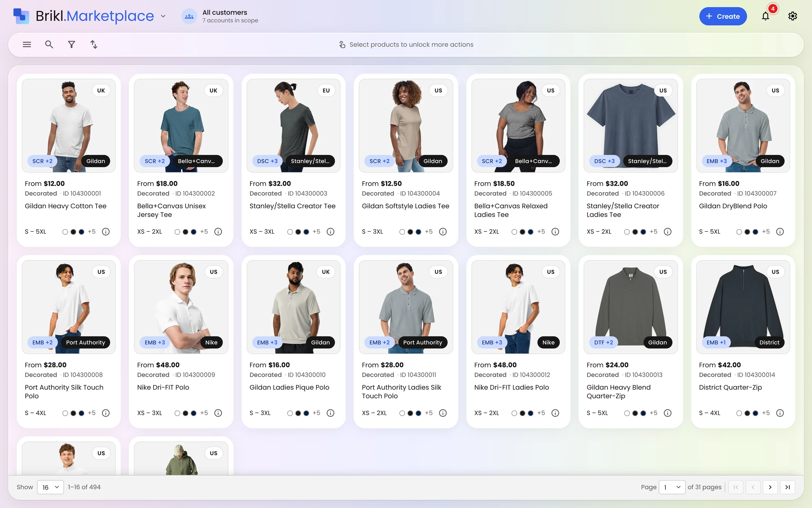812x508 pixels.
Task: Show info for Stanley/Stella Creator Tee
Action: click(330, 231)
